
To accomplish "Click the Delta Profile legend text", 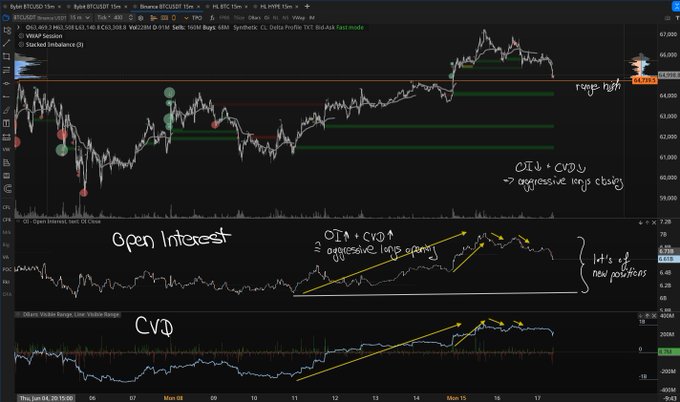I will [286, 27].
